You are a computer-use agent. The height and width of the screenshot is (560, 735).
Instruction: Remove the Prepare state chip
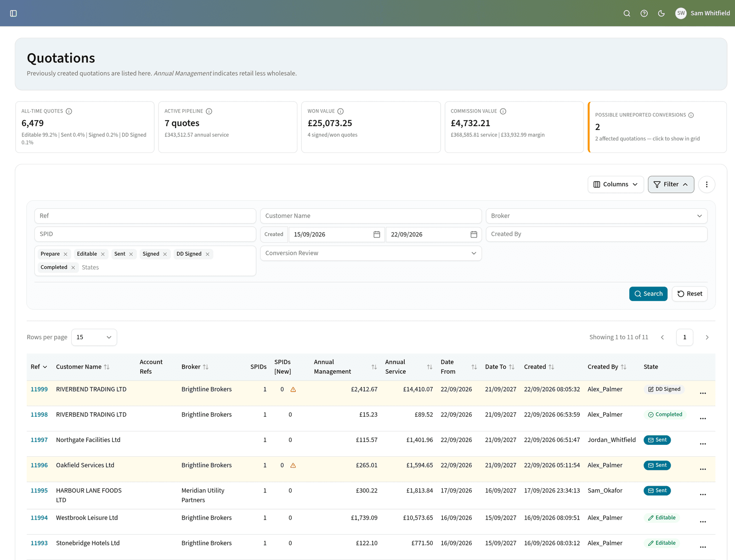click(66, 254)
